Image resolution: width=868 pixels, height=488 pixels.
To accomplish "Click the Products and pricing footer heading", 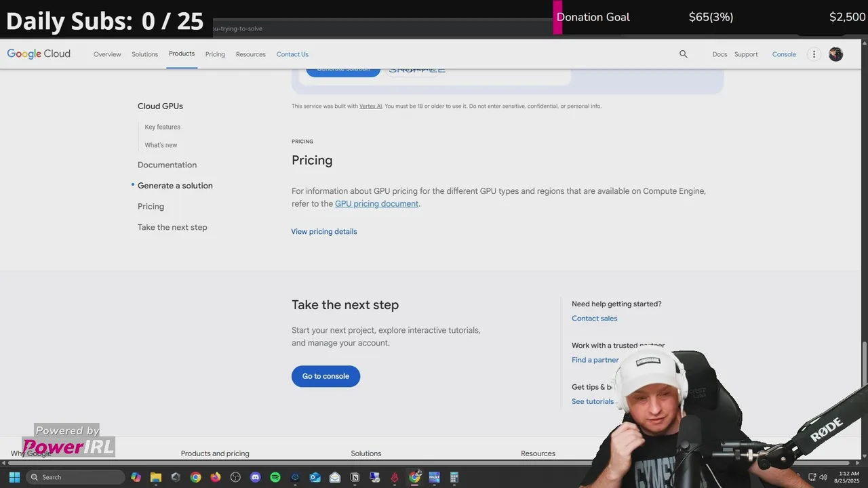I will [215, 453].
